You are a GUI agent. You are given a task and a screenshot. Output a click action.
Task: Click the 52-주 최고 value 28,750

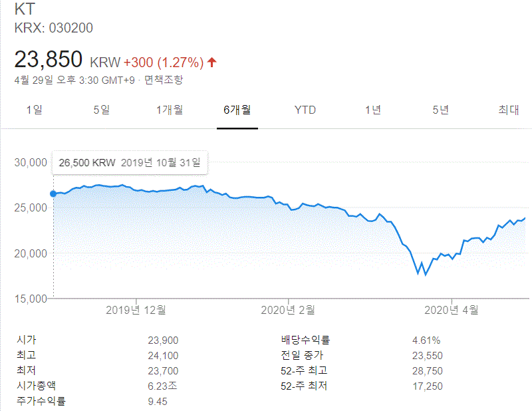[x=427, y=370]
